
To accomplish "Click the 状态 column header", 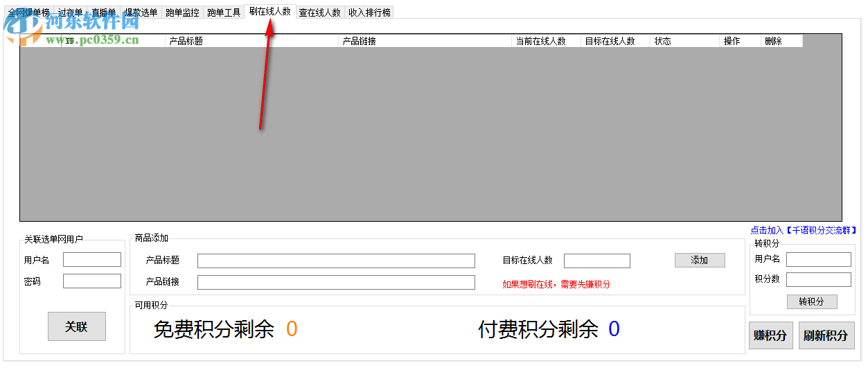I will click(685, 41).
